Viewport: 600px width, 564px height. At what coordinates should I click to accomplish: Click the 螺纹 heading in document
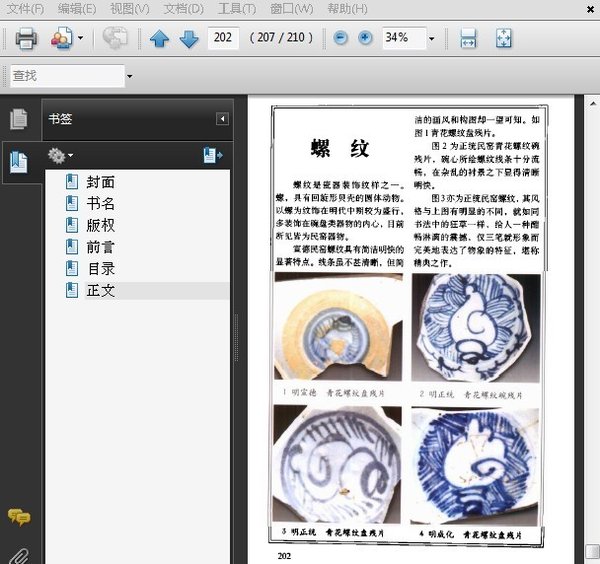(x=340, y=148)
